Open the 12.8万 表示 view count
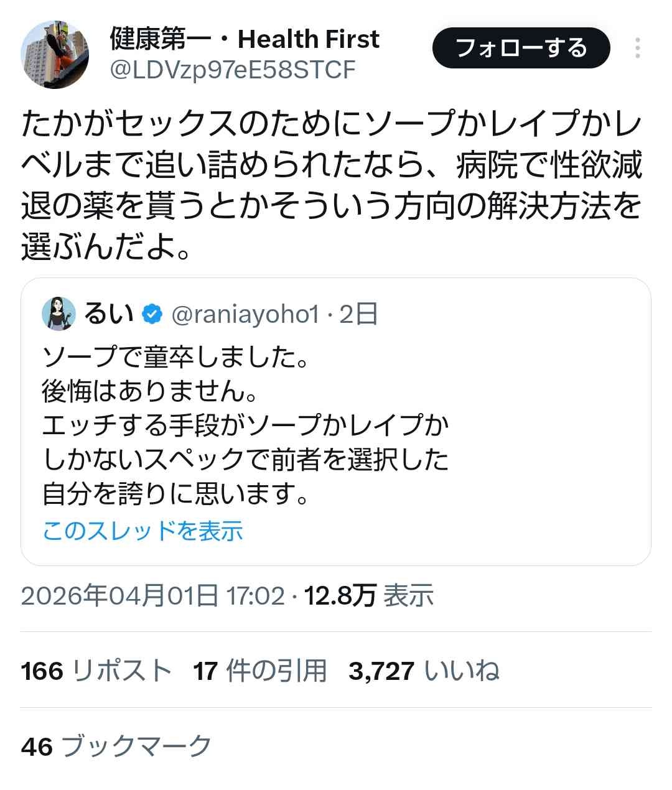Image resolution: width=672 pixels, height=790 pixels. [368, 596]
